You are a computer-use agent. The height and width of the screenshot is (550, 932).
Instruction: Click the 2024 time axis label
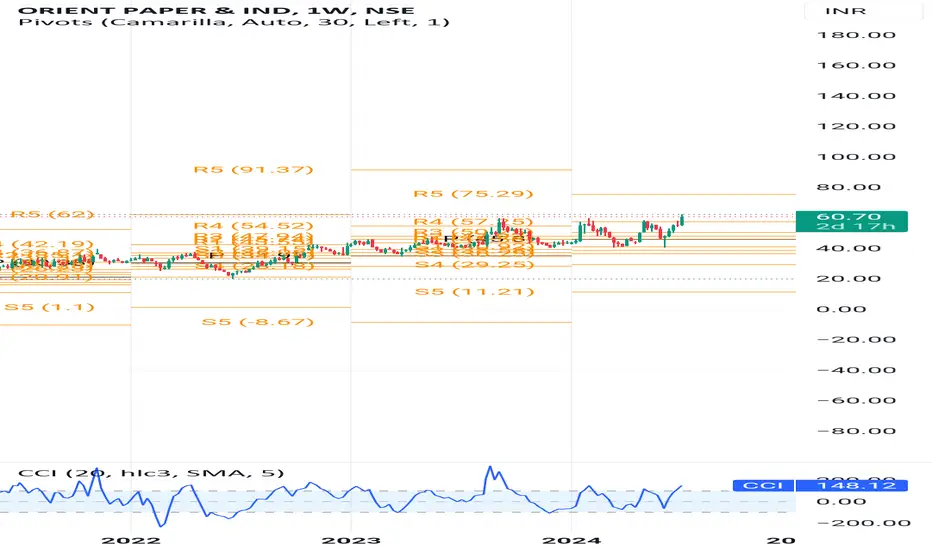571,540
